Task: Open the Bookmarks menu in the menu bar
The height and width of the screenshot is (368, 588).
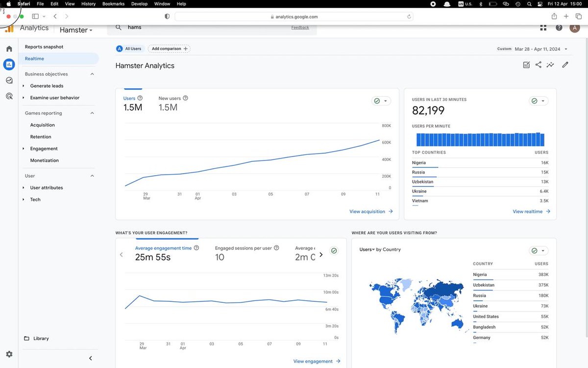Action: 114,3
